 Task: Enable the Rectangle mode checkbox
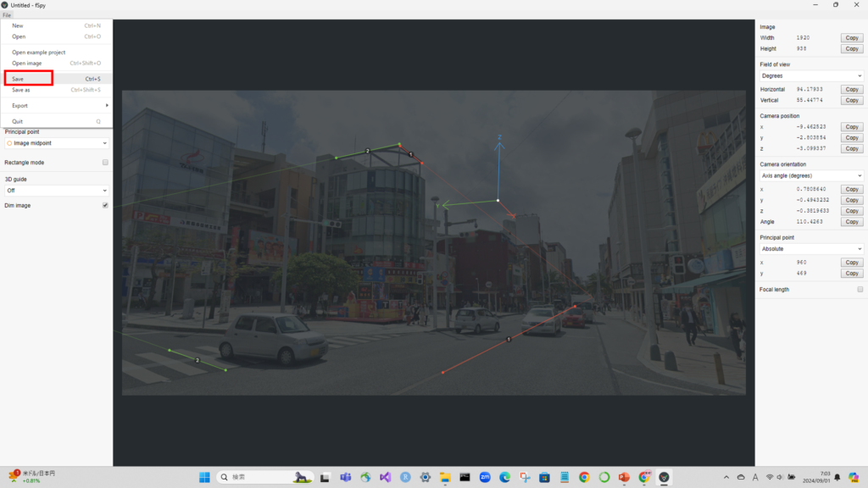click(105, 162)
